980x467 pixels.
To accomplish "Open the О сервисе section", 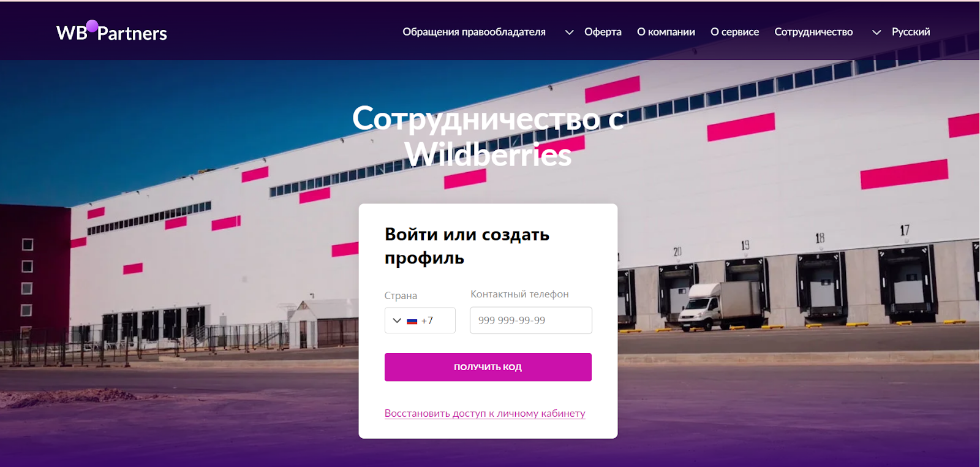I will pyautogui.click(x=734, y=32).
